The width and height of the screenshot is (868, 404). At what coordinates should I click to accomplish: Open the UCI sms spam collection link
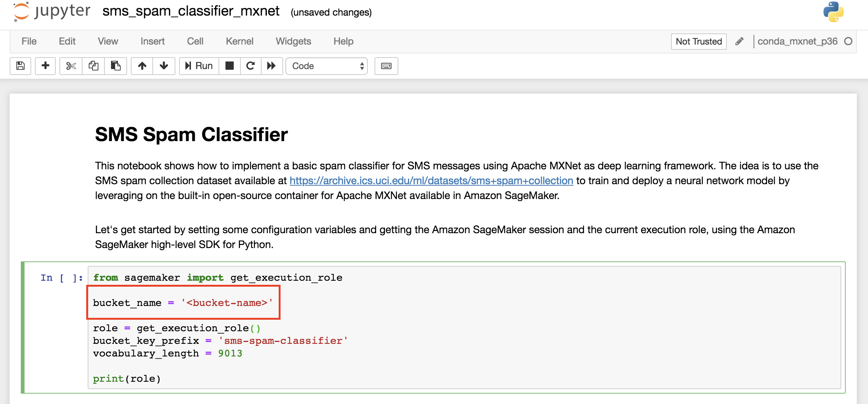tap(431, 180)
